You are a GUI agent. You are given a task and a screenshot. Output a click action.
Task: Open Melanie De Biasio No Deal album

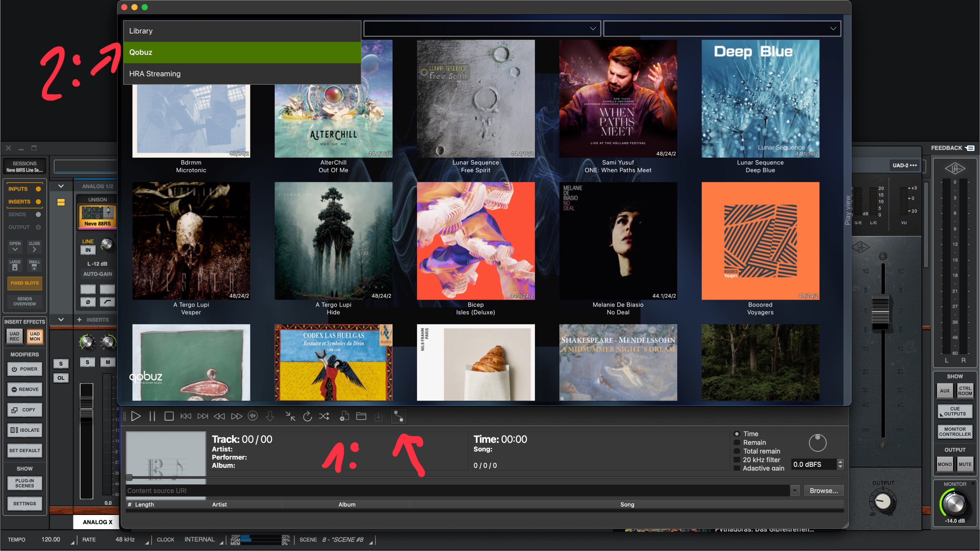tap(618, 241)
